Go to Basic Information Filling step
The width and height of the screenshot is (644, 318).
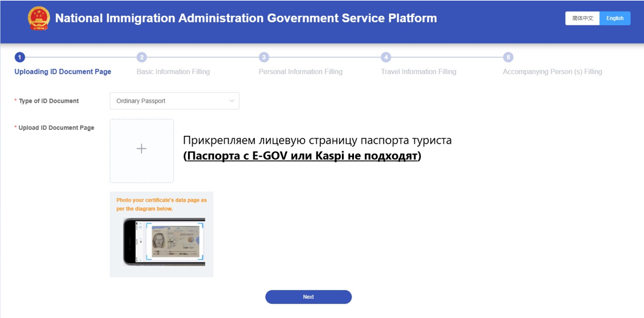[173, 72]
